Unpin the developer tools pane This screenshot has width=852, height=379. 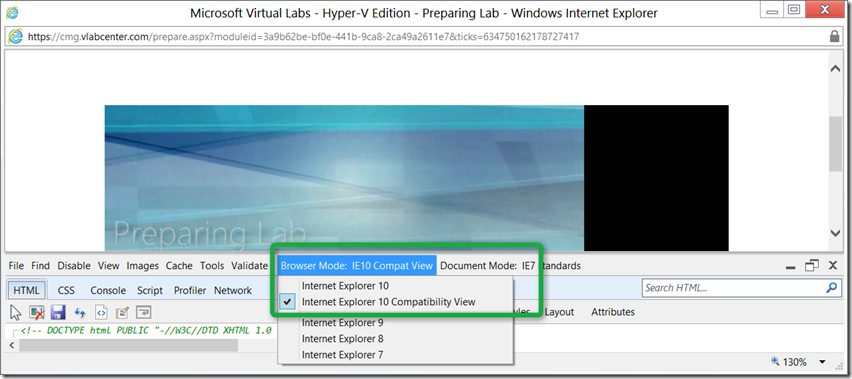pyautogui.click(x=812, y=266)
